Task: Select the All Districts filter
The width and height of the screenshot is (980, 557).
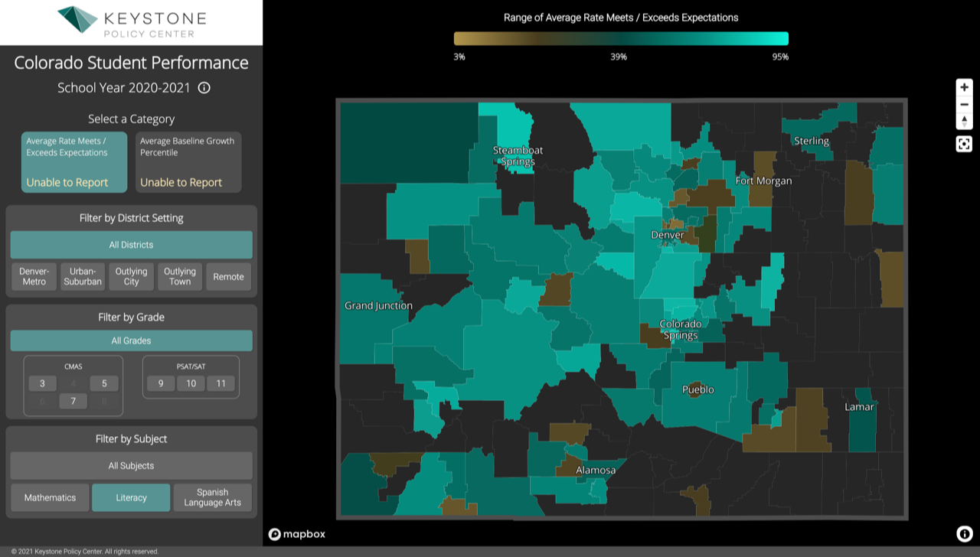Action: coord(131,245)
